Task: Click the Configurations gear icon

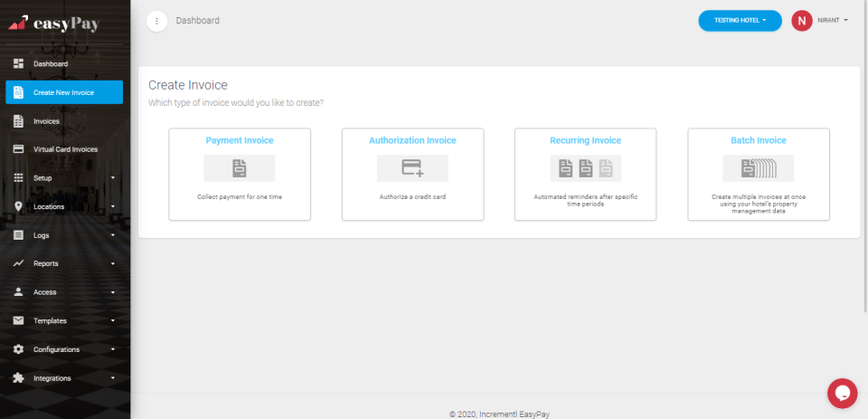Action: click(x=18, y=349)
